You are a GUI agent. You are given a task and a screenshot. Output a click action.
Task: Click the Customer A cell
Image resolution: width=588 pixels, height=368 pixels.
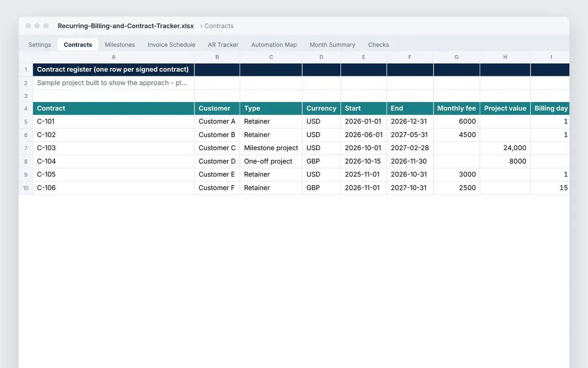coord(217,122)
